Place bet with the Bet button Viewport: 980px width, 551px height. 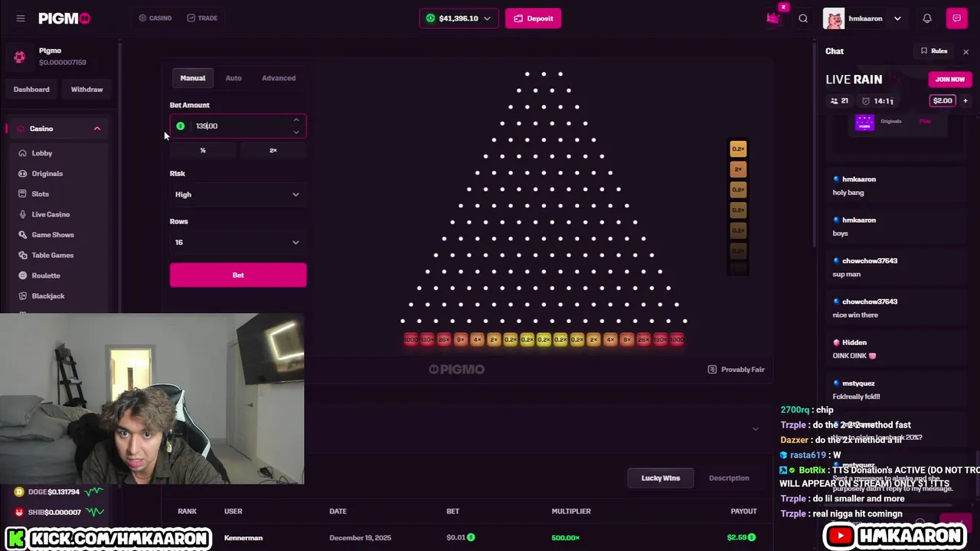tap(238, 275)
